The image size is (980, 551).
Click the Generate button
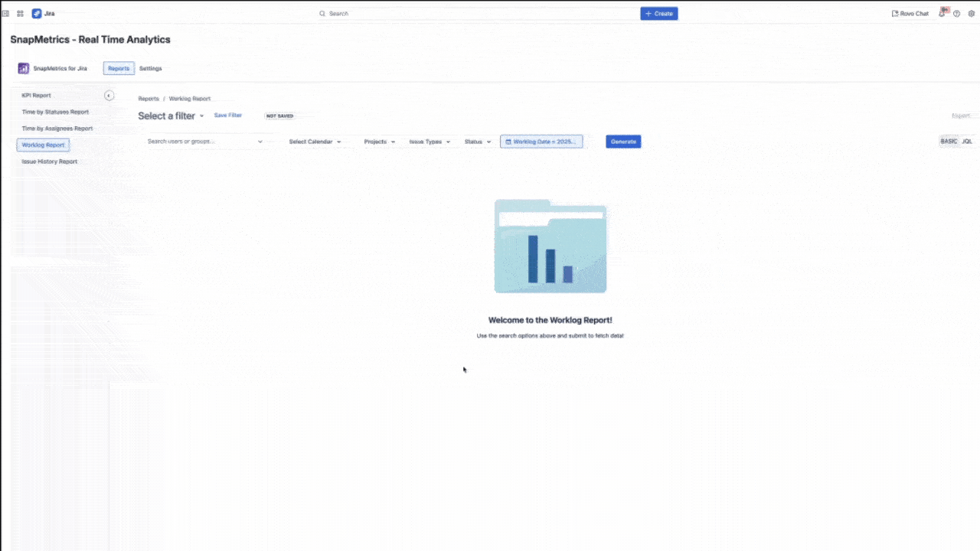pos(623,142)
